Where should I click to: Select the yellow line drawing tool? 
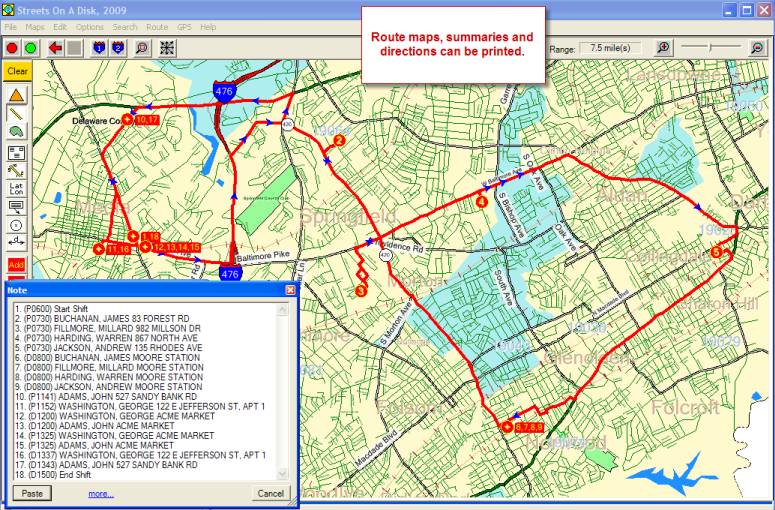(17, 114)
